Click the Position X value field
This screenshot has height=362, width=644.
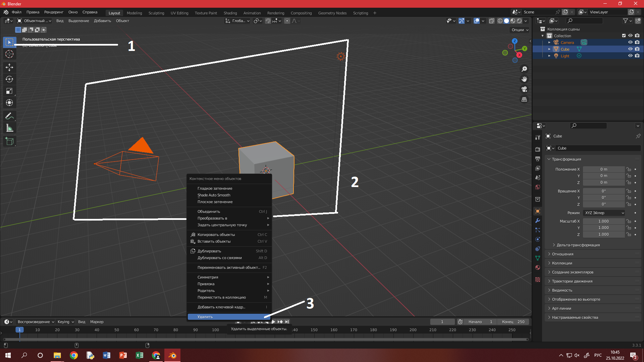[603, 169]
